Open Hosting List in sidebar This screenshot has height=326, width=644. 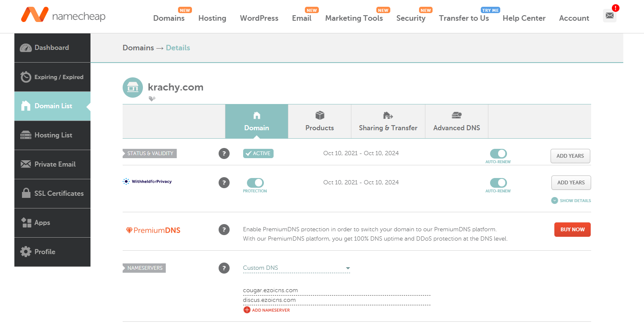tap(52, 135)
